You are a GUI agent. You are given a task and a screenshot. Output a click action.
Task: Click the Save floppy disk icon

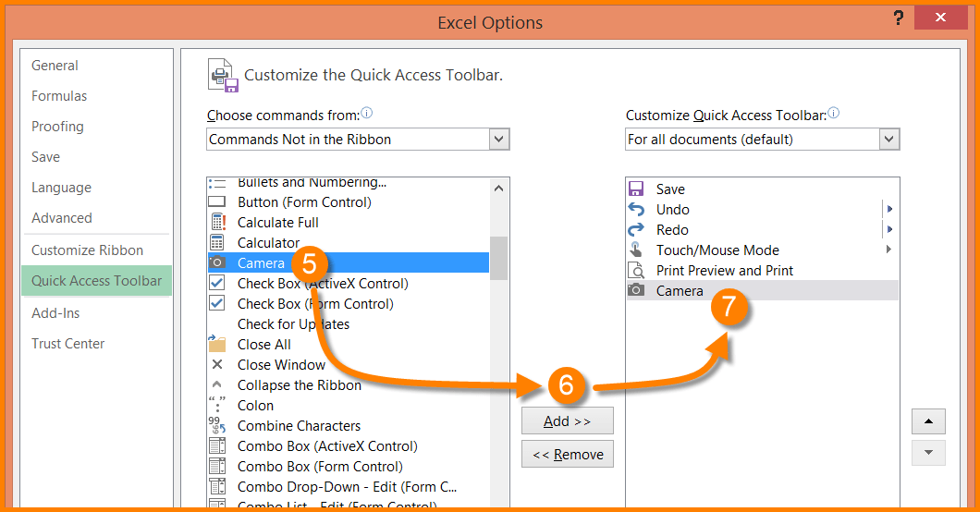click(636, 189)
